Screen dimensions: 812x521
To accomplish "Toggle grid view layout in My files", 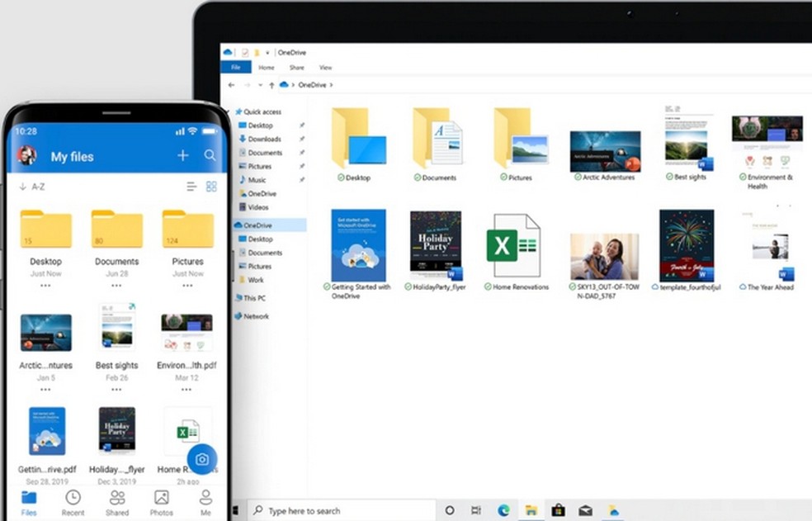I will tap(212, 187).
